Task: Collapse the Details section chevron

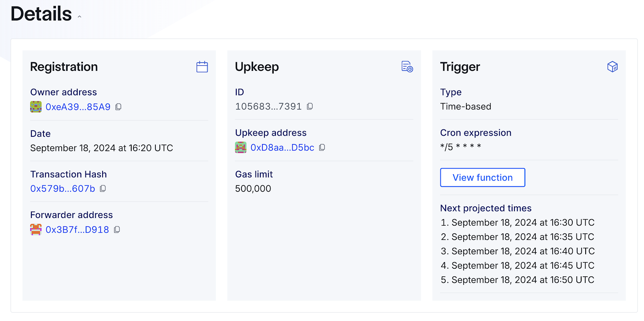Action: [x=80, y=17]
